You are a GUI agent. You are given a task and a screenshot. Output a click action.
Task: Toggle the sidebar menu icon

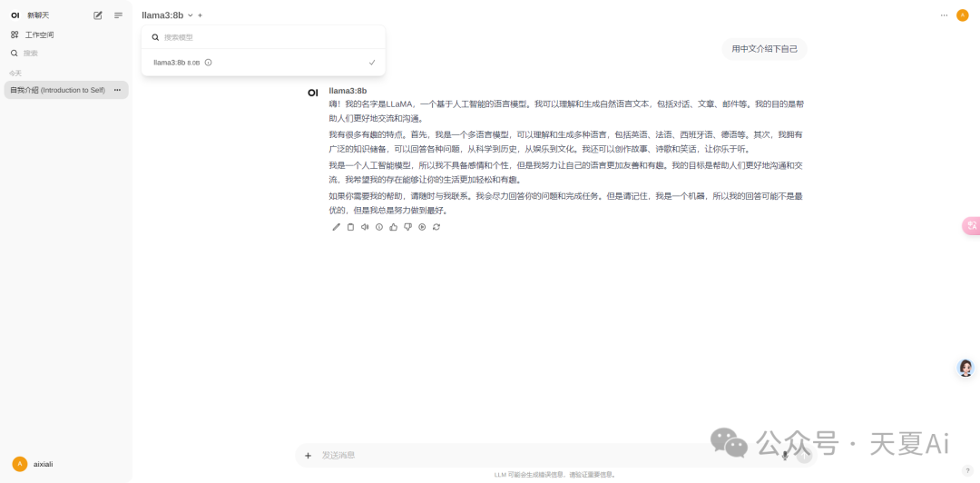click(118, 15)
